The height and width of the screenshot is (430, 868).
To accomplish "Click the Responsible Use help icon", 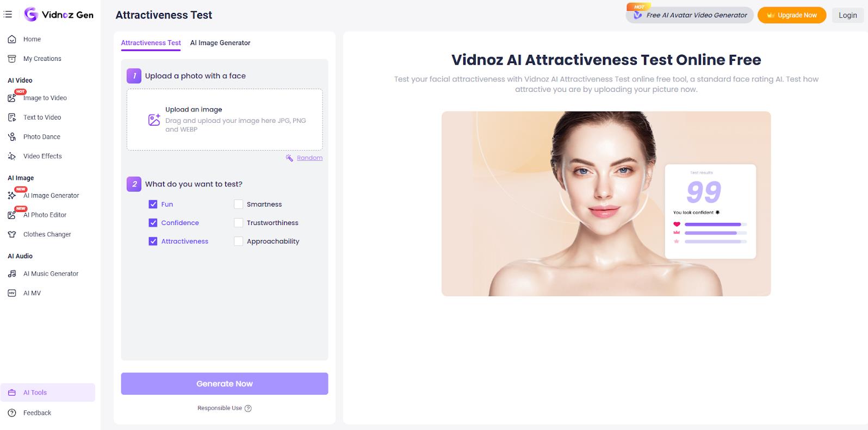I will (248, 408).
